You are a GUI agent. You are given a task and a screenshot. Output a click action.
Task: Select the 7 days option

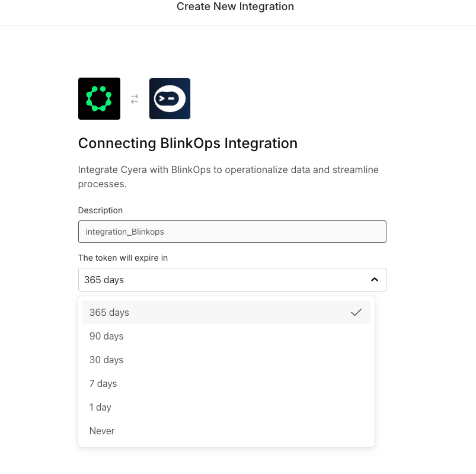[226, 383]
